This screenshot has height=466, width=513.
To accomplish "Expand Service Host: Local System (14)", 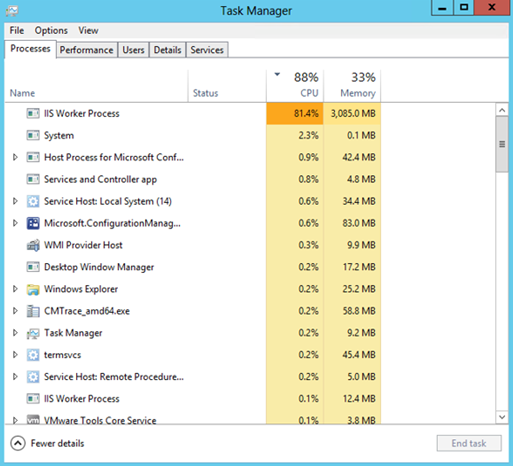I will pyautogui.click(x=15, y=201).
